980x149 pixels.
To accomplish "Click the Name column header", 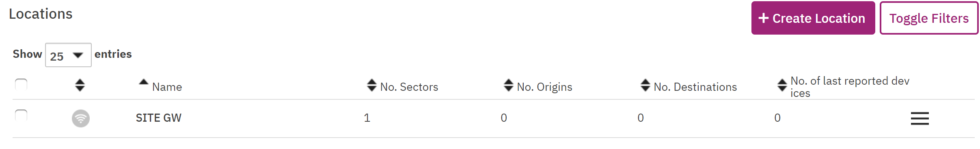I will (x=167, y=87).
